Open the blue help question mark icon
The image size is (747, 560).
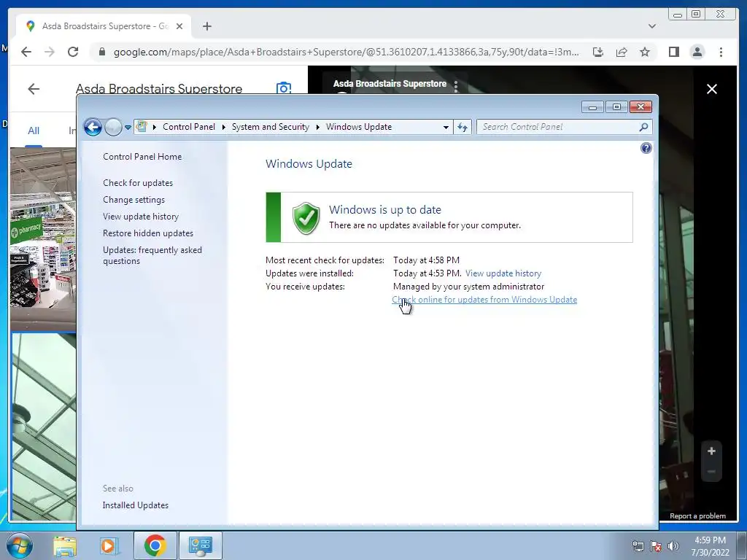click(x=646, y=148)
